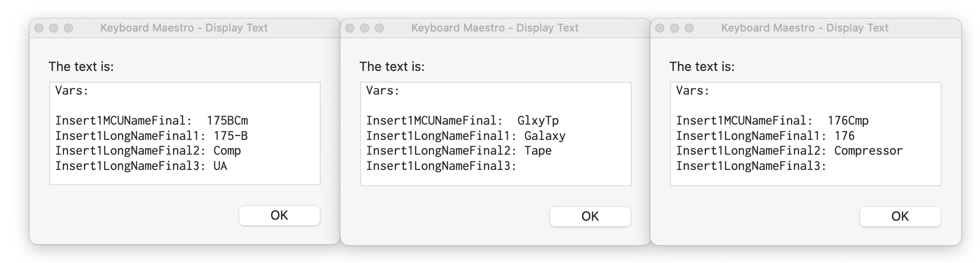980x263 pixels.
Task: Click the word Compressor in the text
Action: pos(868,151)
